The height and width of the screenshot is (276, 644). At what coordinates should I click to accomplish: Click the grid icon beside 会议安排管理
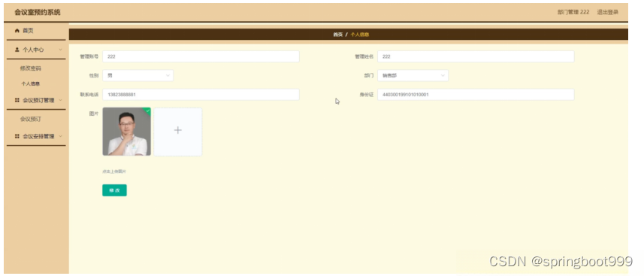(17, 136)
